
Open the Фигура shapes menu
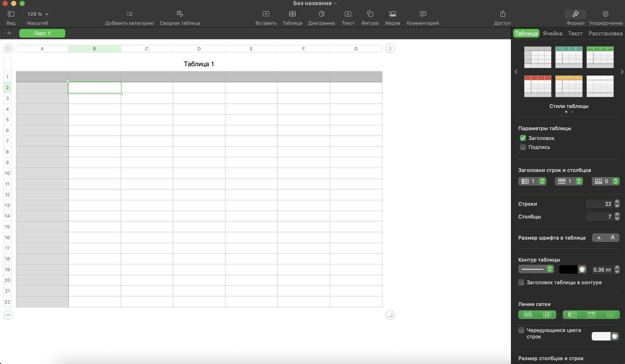[x=370, y=14]
